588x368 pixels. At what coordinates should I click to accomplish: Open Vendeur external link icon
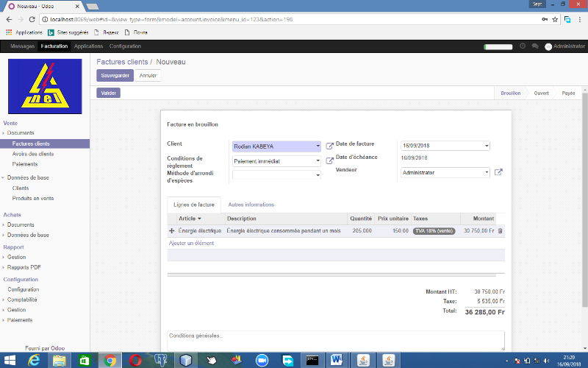coord(498,172)
